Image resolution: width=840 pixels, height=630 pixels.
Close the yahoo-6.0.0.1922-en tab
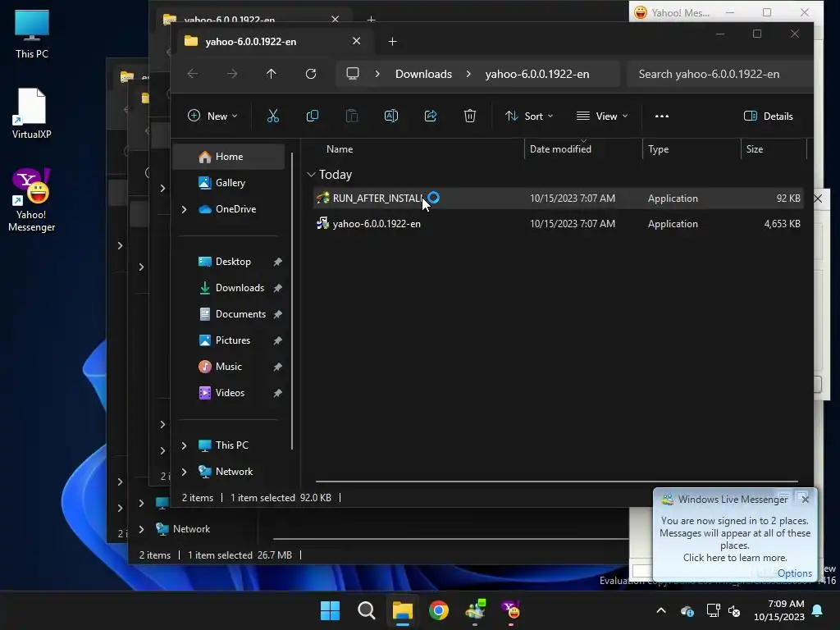[356, 41]
